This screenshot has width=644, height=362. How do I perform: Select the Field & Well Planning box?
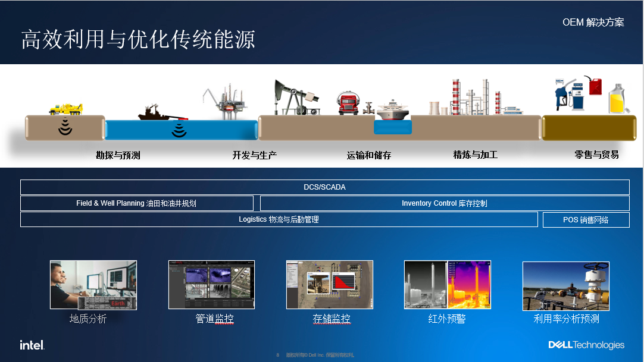136,203
